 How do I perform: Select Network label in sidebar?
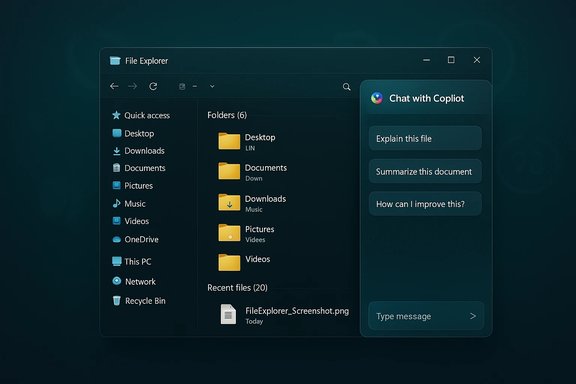tap(140, 282)
